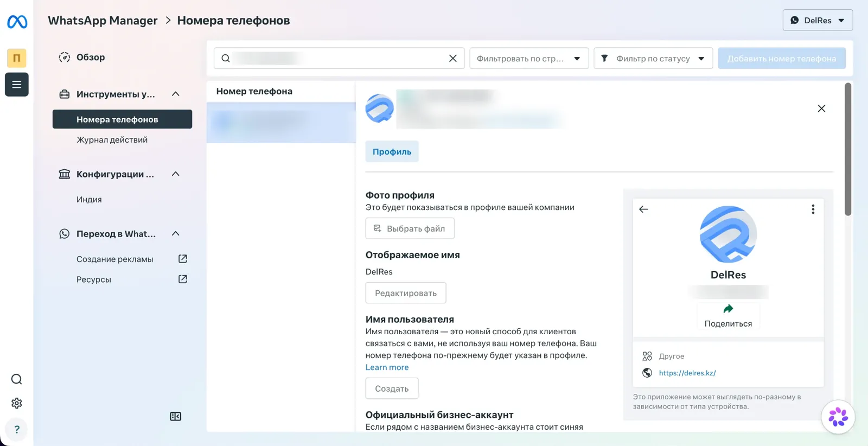Collapse the Инструменты у... section

pyautogui.click(x=175, y=94)
